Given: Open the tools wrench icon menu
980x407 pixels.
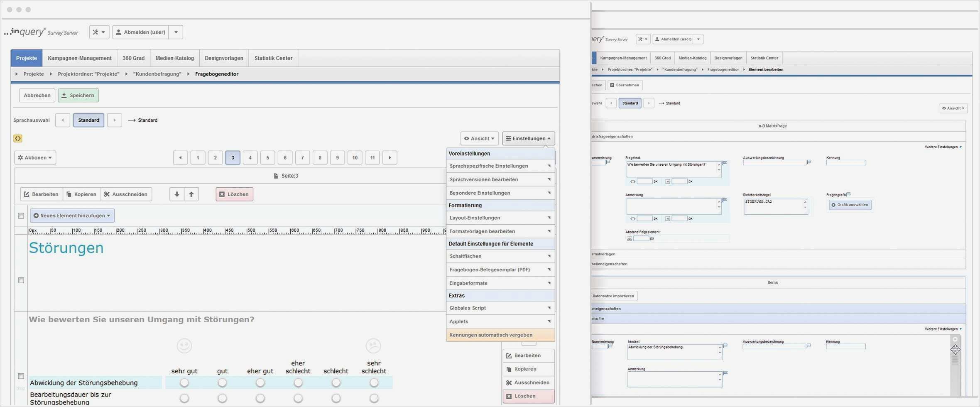Looking at the screenshot, I should tap(99, 32).
